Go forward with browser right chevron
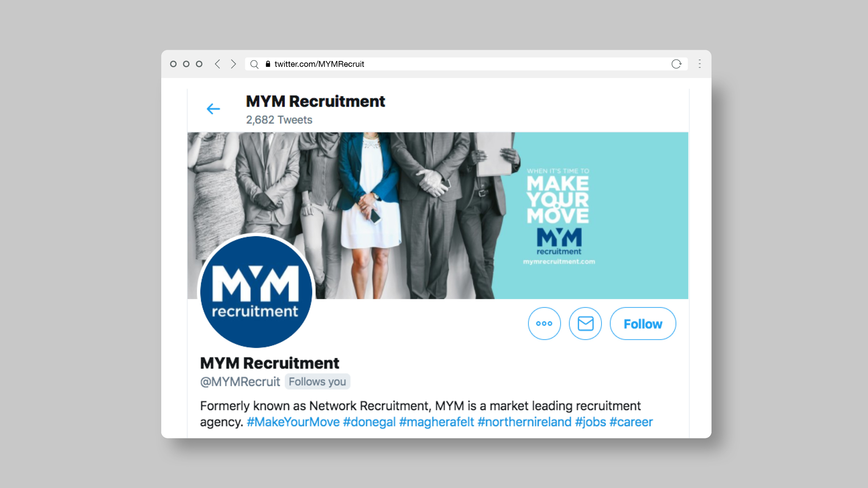This screenshot has width=868, height=488. click(233, 64)
